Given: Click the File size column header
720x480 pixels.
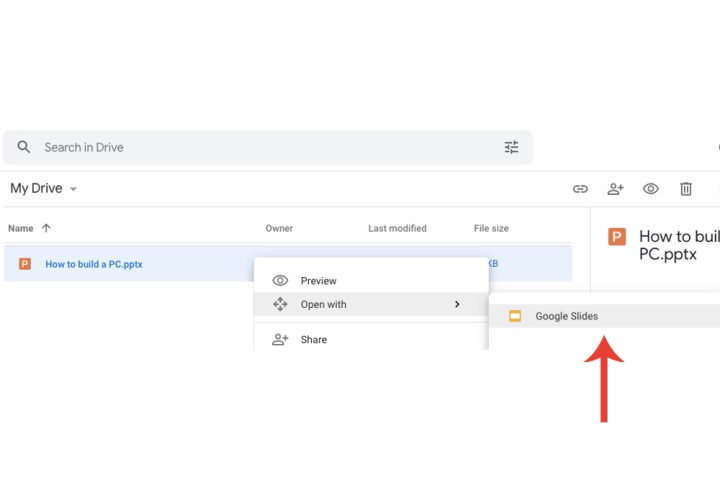Looking at the screenshot, I should coord(491,228).
